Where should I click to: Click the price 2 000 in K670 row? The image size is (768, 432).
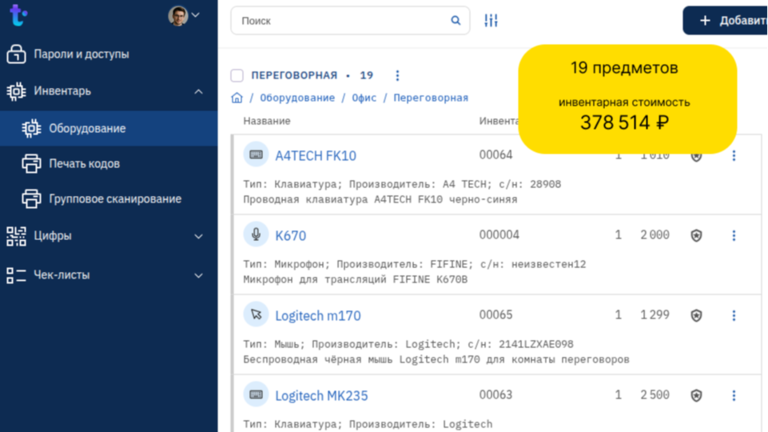click(655, 235)
